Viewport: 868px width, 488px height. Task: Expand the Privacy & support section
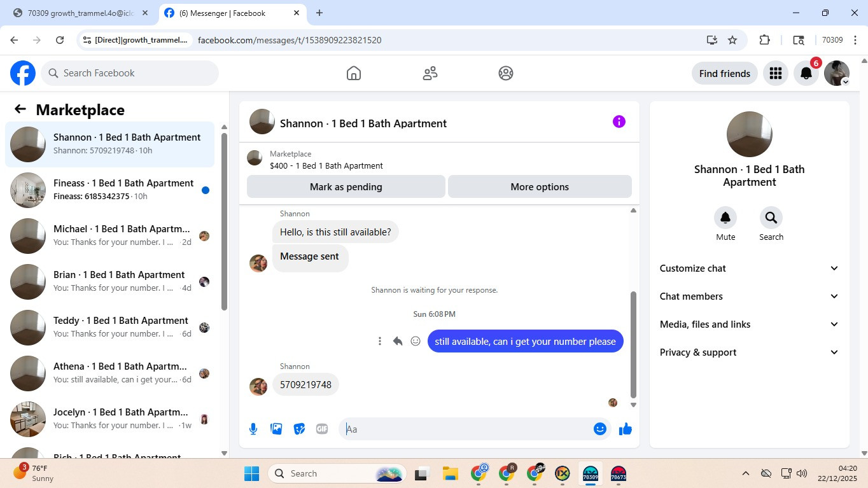tap(750, 352)
